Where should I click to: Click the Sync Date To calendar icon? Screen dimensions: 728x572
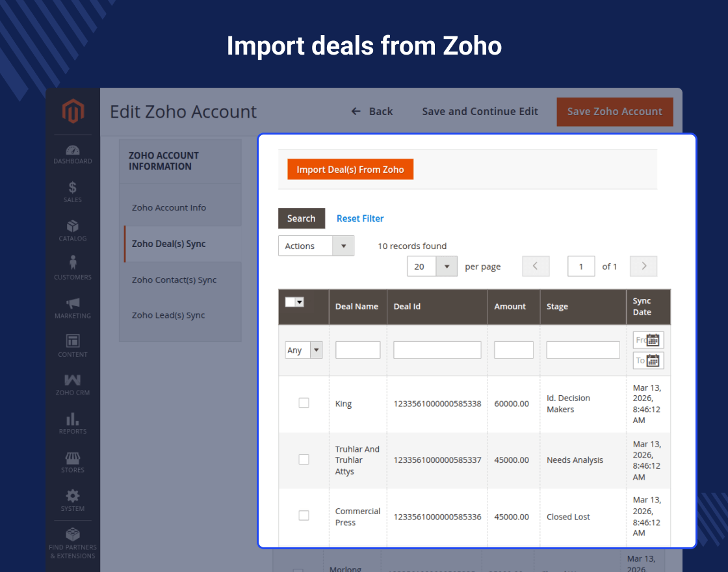point(653,360)
